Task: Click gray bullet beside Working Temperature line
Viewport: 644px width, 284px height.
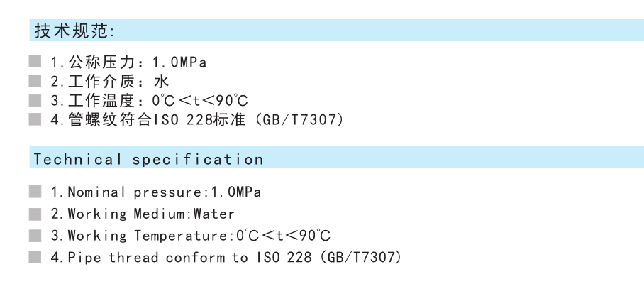Action: tap(35, 236)
